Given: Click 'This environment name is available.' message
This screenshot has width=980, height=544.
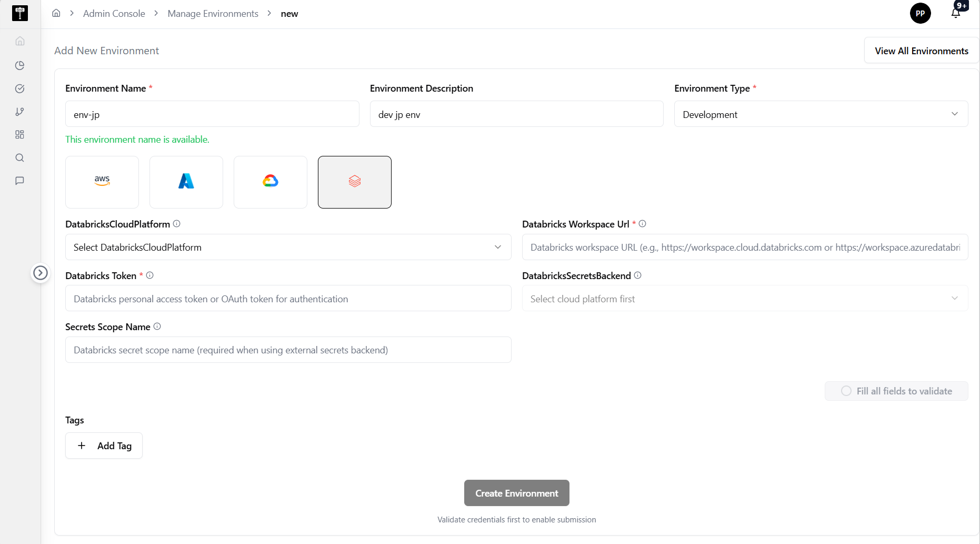Looking at the screenshot, I should point(137,140).
